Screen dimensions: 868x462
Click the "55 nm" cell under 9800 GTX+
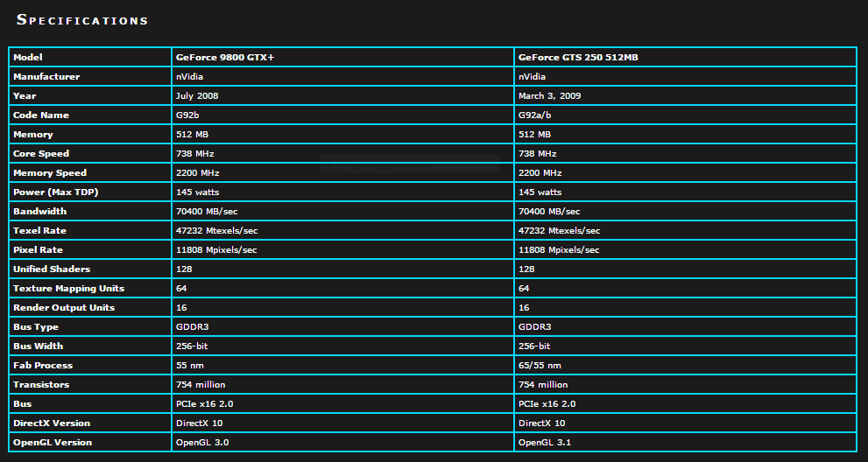point(190,365)
